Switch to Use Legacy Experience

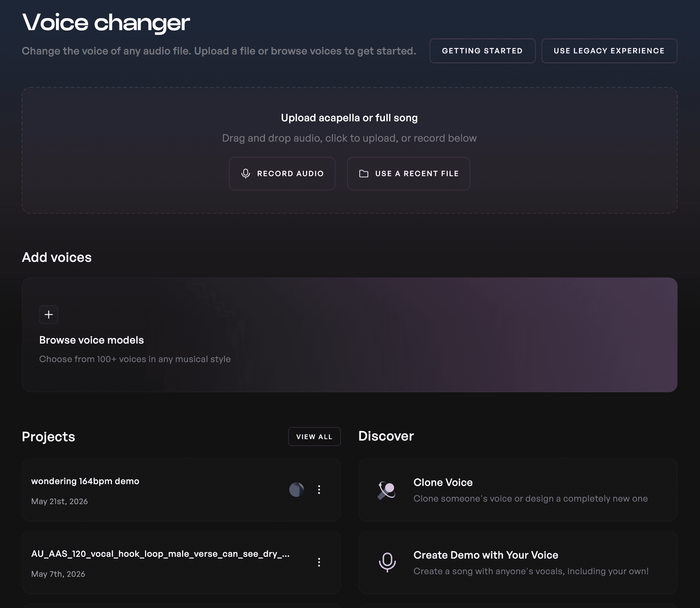(609, 51)
